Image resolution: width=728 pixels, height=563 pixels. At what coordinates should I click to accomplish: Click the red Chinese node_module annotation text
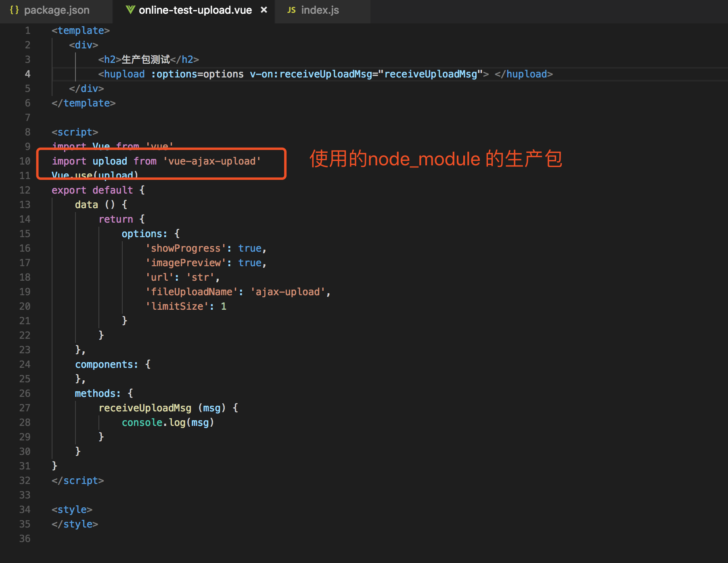(435, 159)
